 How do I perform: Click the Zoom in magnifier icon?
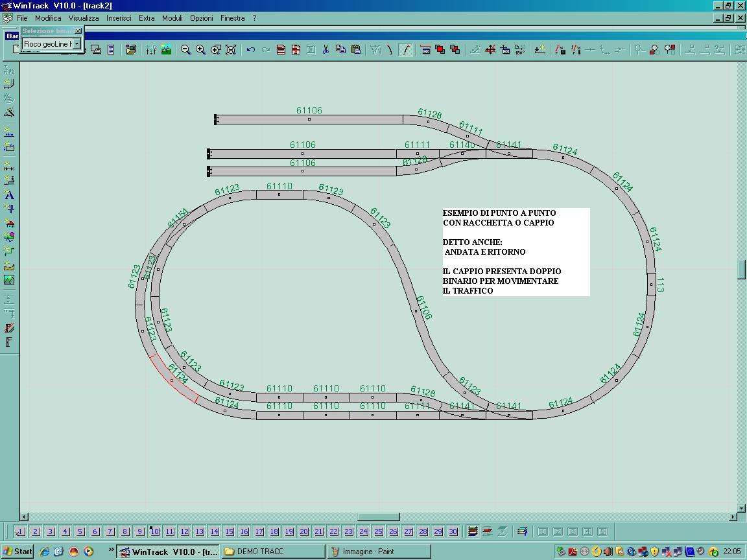pos(201,49)
